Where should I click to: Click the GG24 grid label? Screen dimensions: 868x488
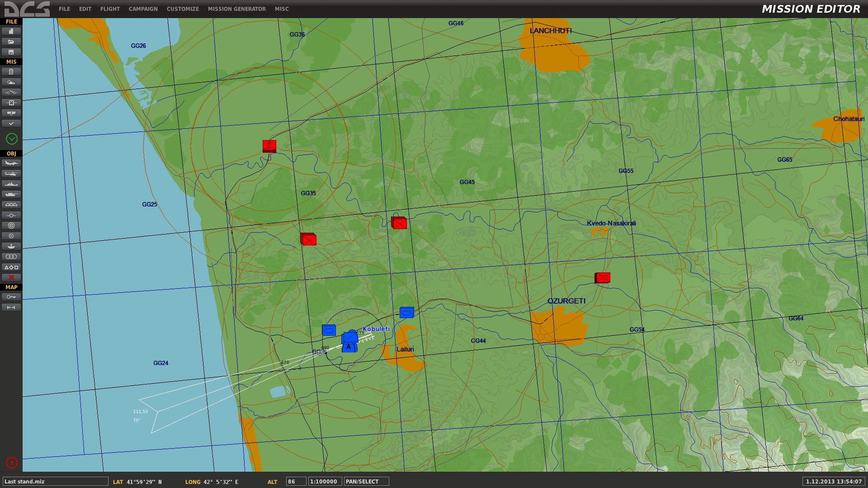[x=161, y=363]
